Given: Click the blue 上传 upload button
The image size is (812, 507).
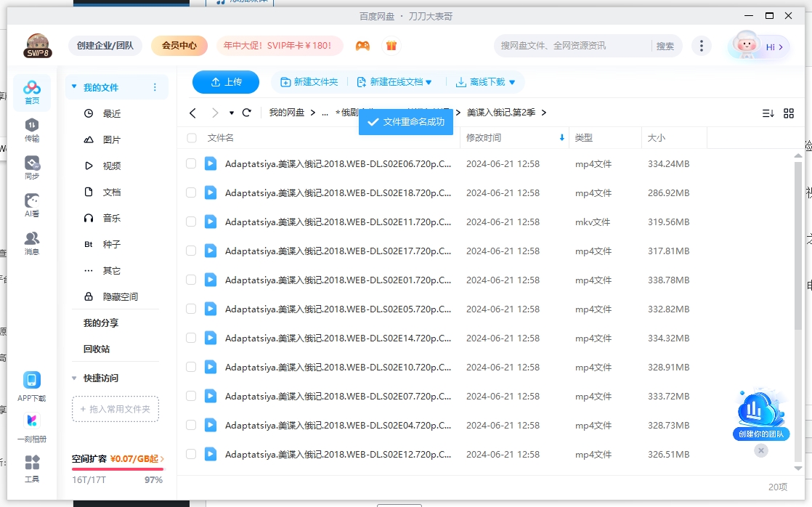Looking at the screenshot, I should coord(226,82).
